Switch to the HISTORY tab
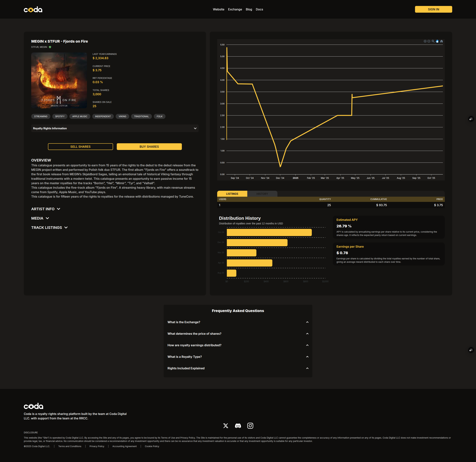Image resolution: width=476 pixels, height=462 pixels. point(262,194)
